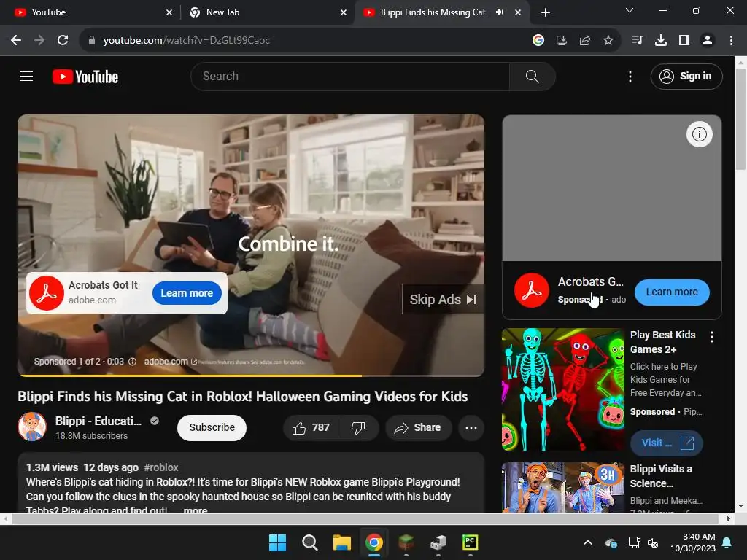The image size is (747, 560).
Task: Switch to the New Tab browser tab
Action: click(x=267, y=12)
